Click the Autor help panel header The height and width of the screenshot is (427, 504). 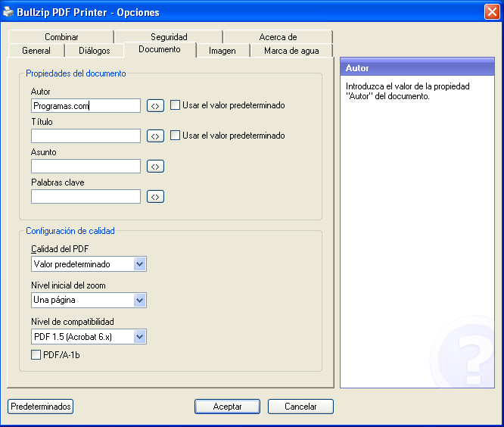pyautogui.click(x=417, y=67)
